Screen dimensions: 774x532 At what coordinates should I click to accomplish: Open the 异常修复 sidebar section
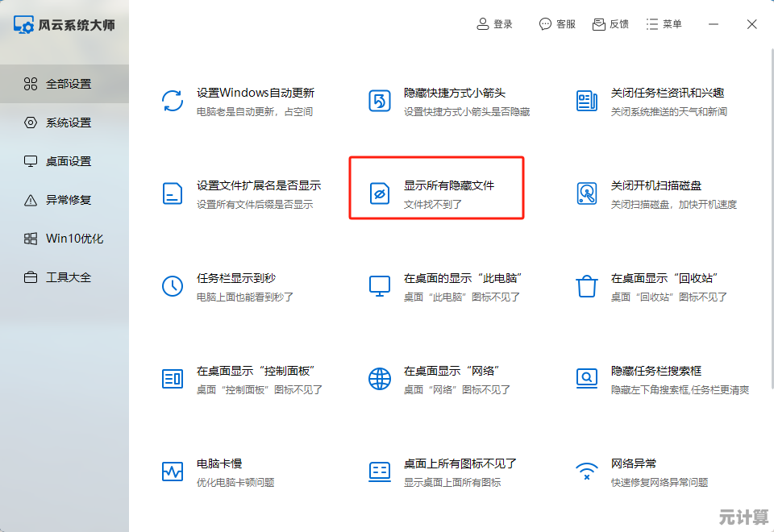64,200
